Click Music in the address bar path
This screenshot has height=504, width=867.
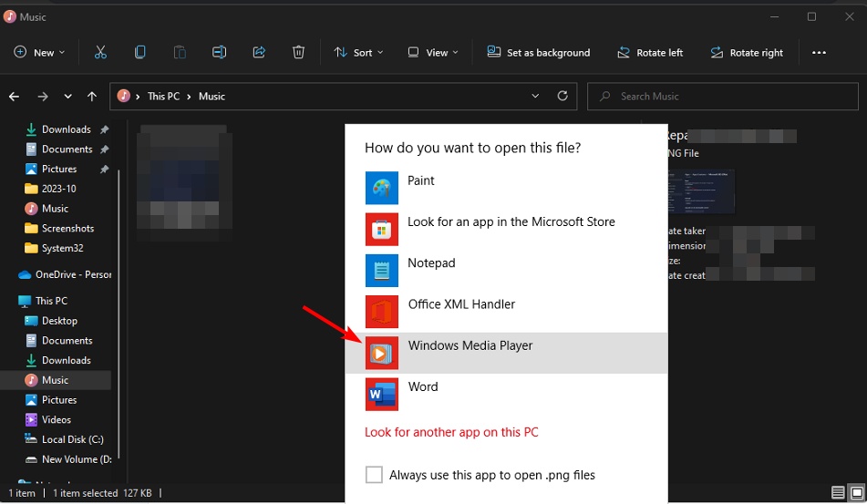point(212,97)
